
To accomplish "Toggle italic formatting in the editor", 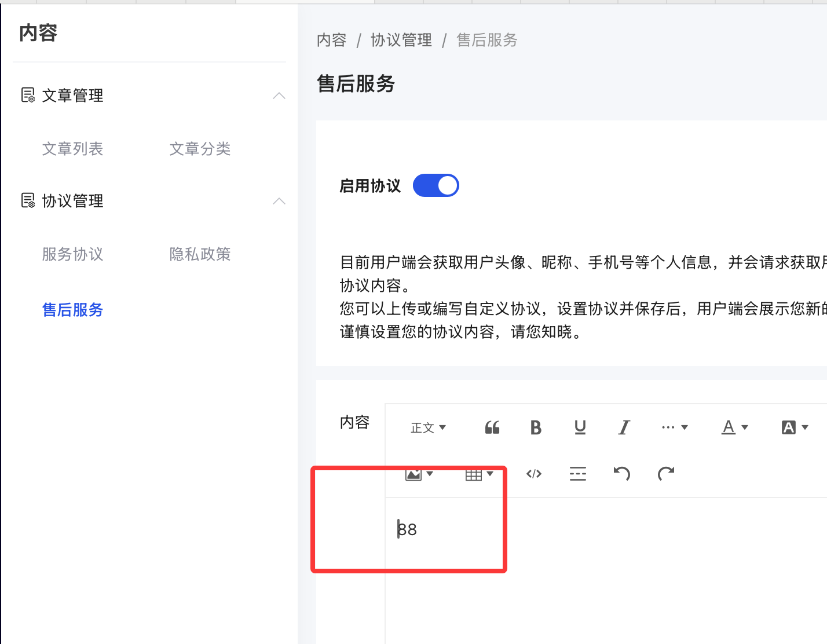I will coord(624,427).
